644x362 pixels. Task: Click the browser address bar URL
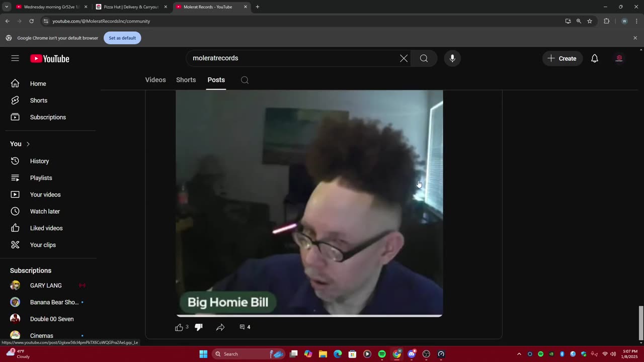point(101,21)
